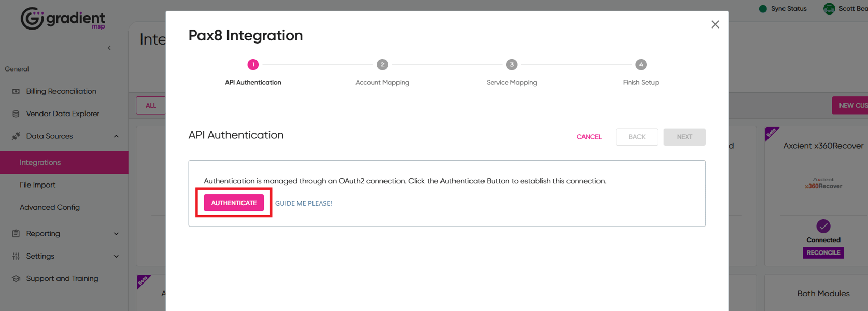This screenshot has width=868, height=311.
Task: Click the user avatar icon
Action: tap(829, 9)
